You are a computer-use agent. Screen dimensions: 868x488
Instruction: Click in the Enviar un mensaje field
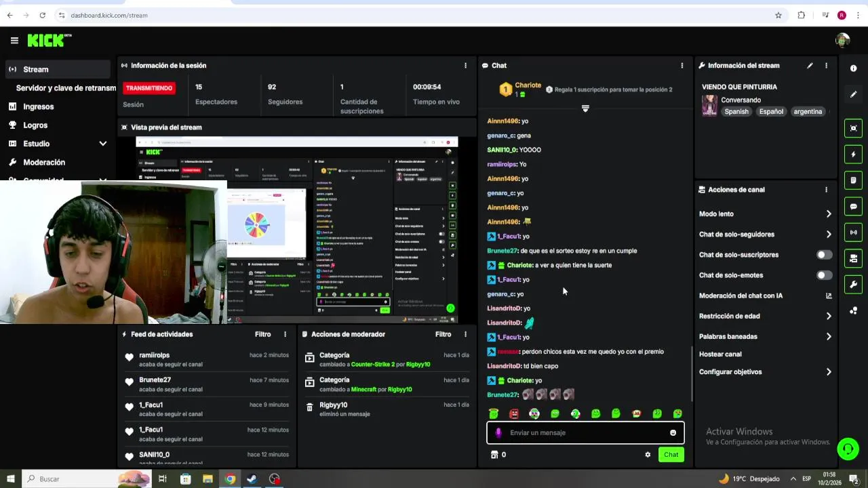[585, 432]
